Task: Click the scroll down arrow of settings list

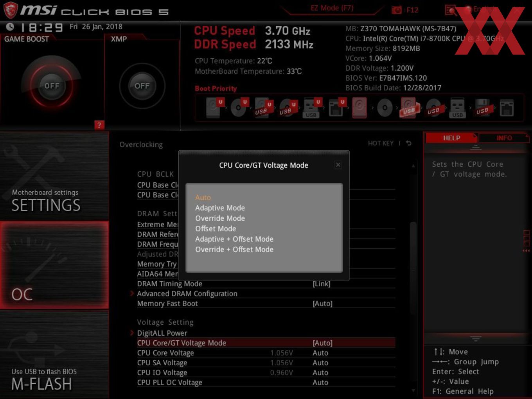Action: (413, 390)
